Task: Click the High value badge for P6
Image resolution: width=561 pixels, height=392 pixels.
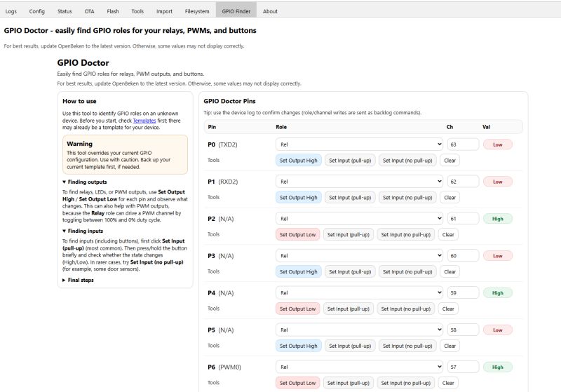Action: tap(497, 367)
